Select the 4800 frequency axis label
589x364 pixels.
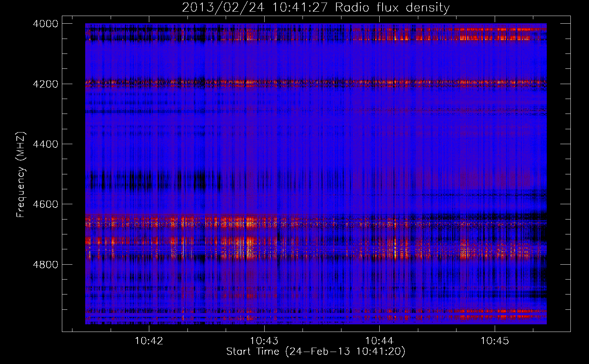click(46, 264)
